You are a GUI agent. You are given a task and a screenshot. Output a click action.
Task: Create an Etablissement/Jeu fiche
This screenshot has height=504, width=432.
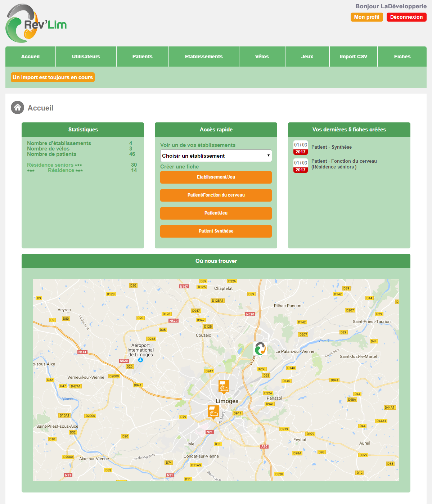[216, 177]
